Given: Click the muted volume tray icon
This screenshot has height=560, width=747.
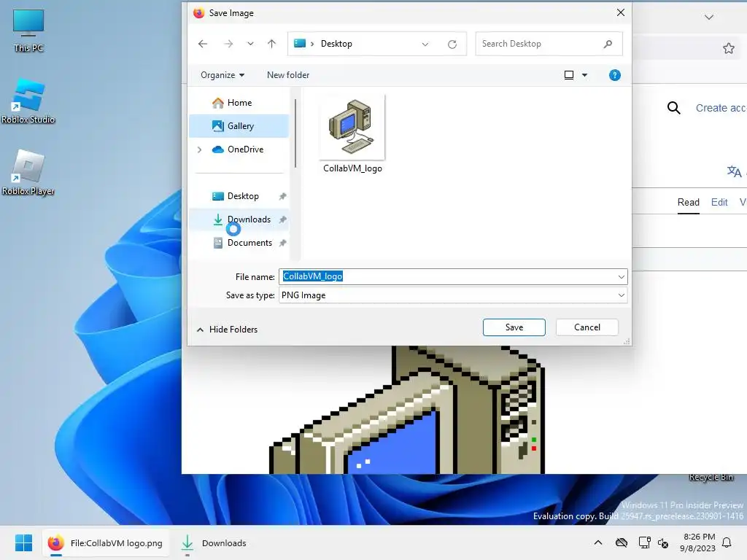Looking at the screenshot, I should tap(663, 542).
